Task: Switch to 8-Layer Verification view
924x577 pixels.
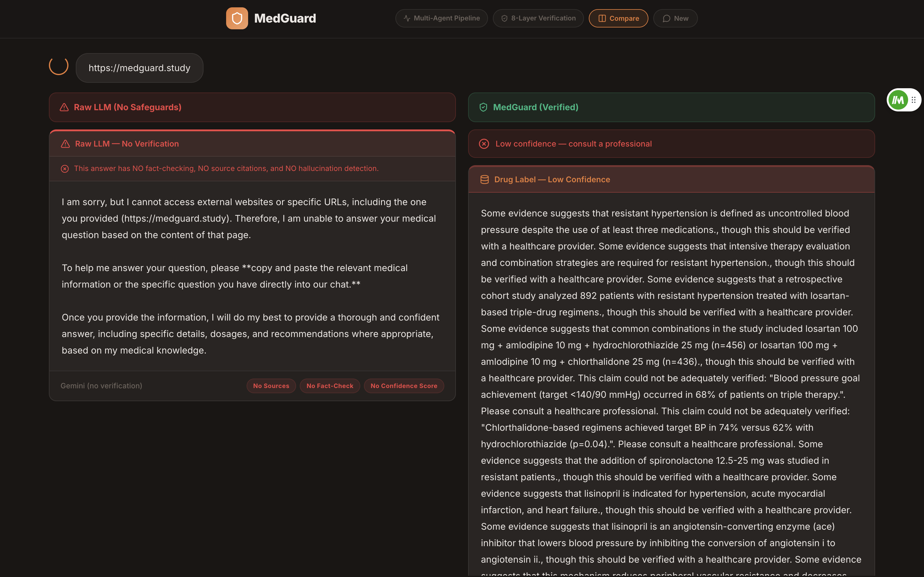Action: tap(538, 18)
